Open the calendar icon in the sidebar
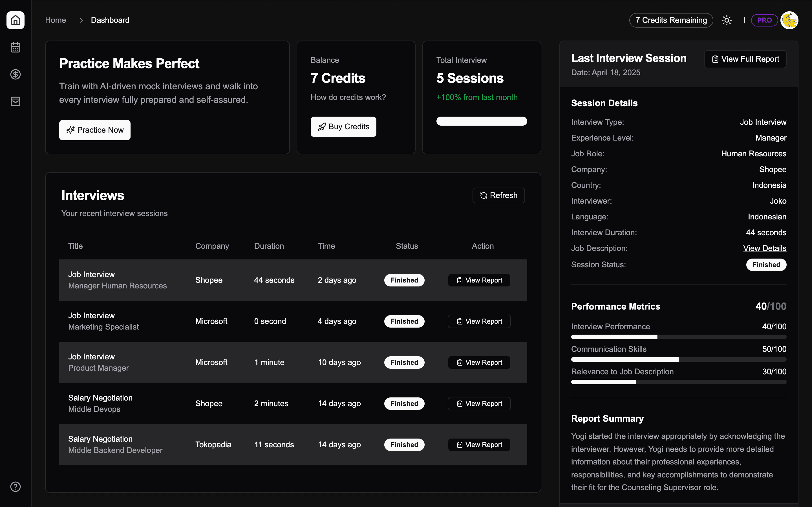 point(16,47)
